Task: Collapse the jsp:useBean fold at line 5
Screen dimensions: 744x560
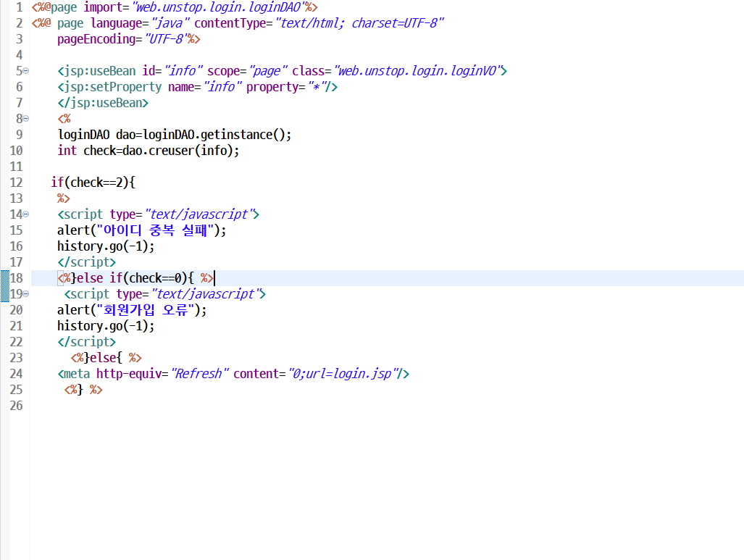Action: click(x=26, y=71)
